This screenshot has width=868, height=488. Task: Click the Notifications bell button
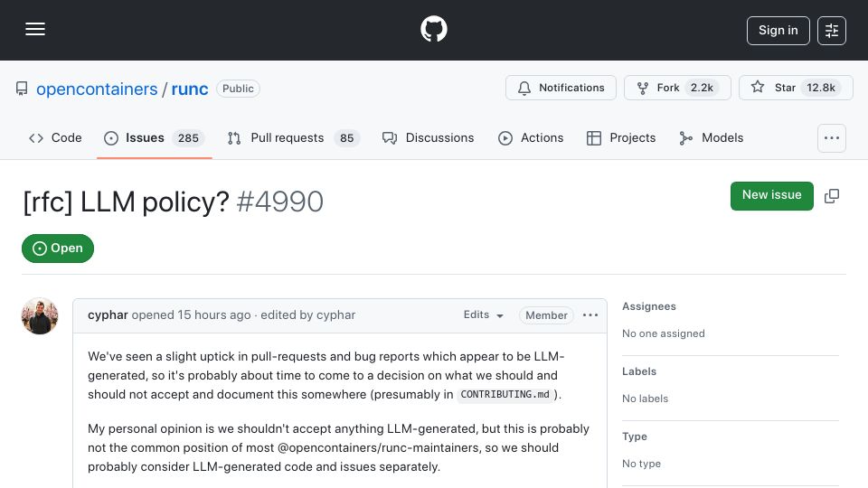coord(561,88)
